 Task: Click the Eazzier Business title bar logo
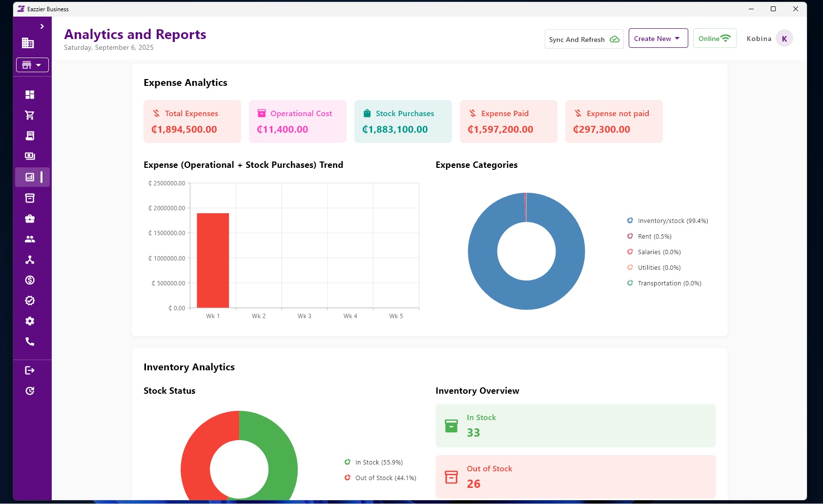[x=21, y=9]
